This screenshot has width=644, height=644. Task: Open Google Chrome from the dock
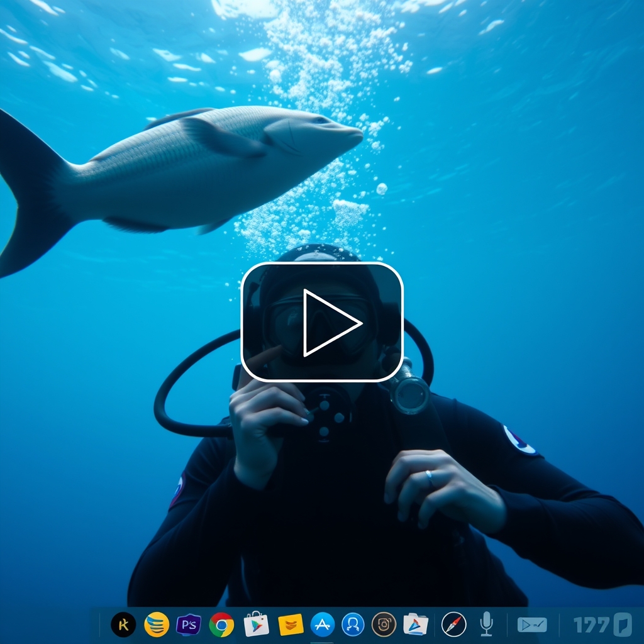[221, 625]
